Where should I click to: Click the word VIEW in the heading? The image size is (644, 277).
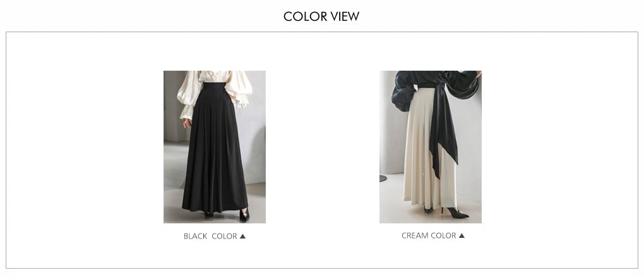pos(344,16)
